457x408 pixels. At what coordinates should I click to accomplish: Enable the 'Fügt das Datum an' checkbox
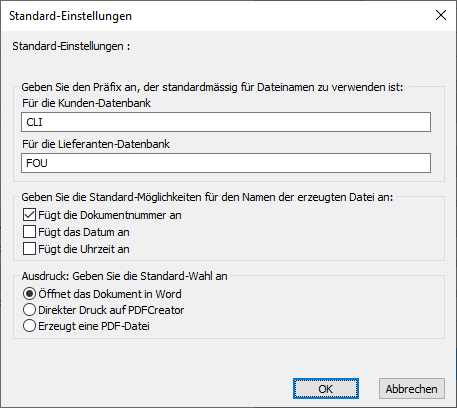pyautogui.click(x=29, y=232)
